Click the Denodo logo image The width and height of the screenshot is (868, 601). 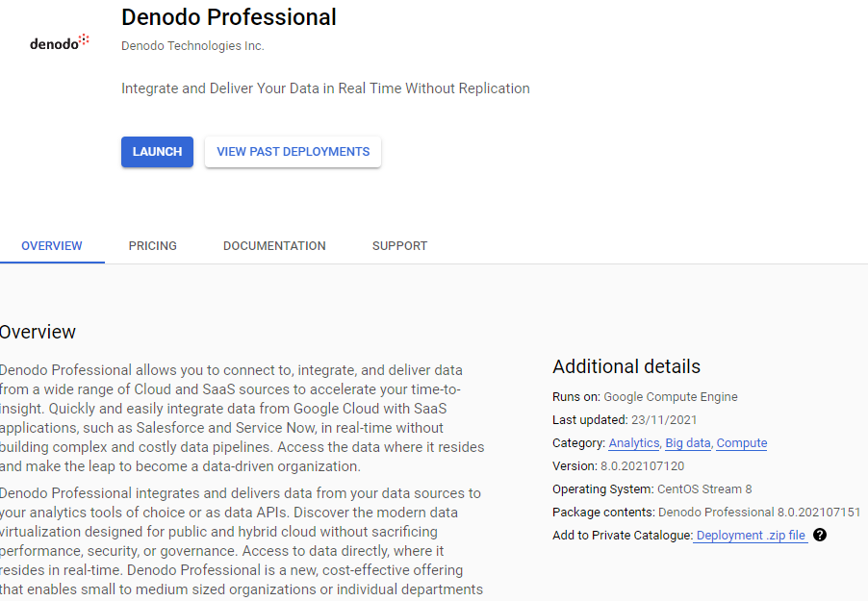point(60,42)
